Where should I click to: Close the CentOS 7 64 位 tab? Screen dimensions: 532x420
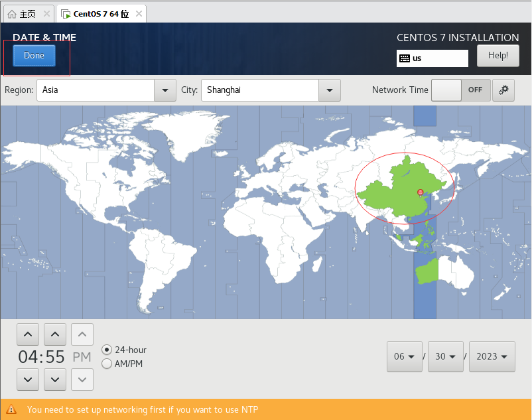(x=139, y=14)
